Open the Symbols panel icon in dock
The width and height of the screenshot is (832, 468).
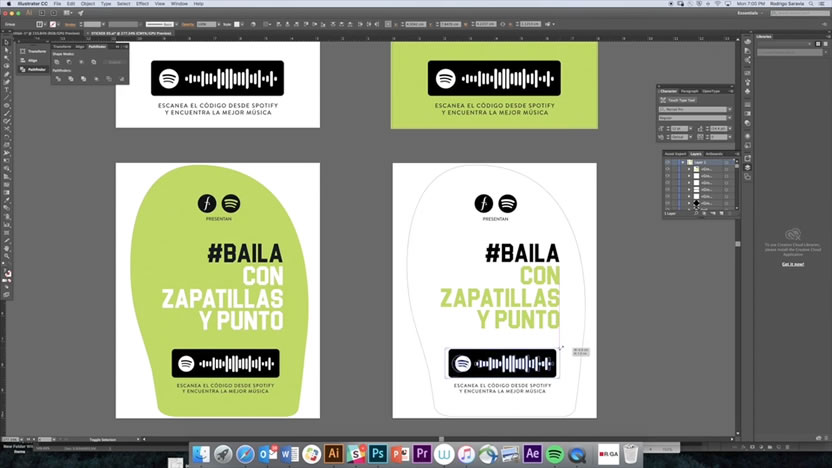pos(748,91)
